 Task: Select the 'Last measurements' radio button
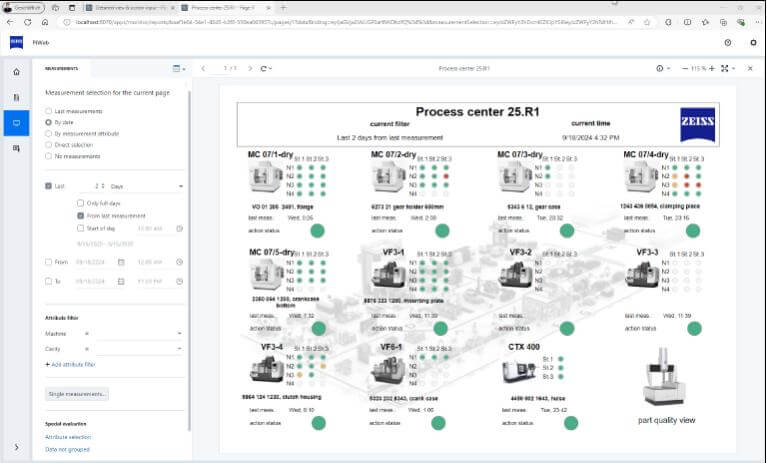pyautogui.click(x=49, y=111)
